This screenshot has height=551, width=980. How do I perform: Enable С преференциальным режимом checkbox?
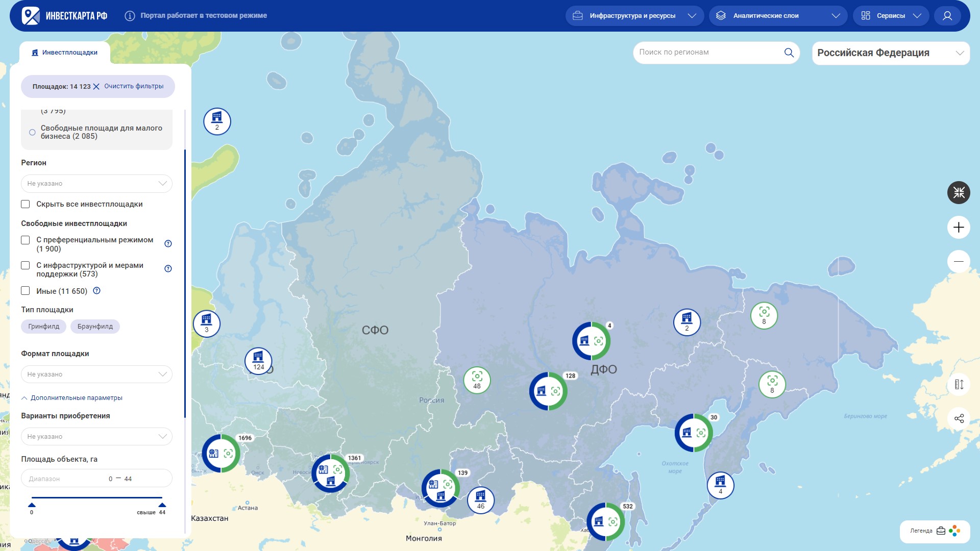coord(26,240)
